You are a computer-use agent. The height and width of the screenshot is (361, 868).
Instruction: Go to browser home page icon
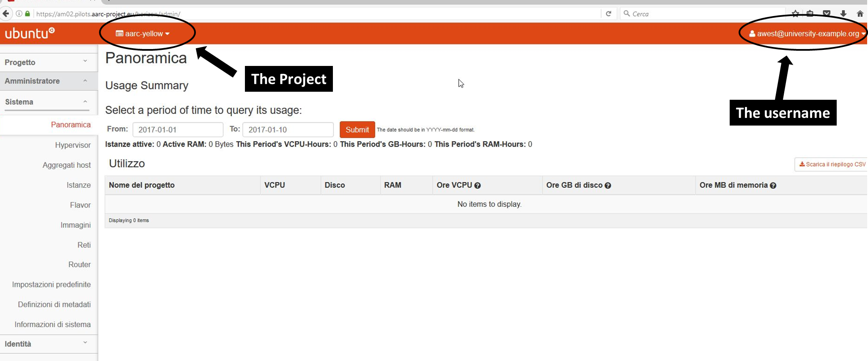coord(860,14)
